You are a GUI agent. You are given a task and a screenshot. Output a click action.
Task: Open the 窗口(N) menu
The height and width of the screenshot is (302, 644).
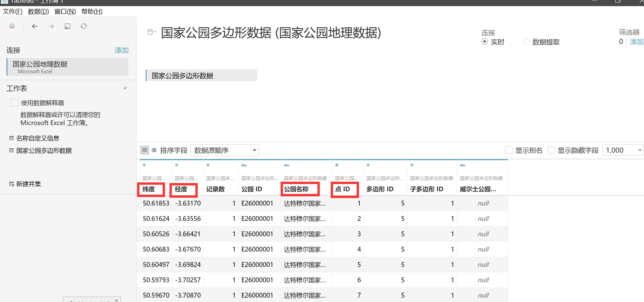(x=65, y=12)
